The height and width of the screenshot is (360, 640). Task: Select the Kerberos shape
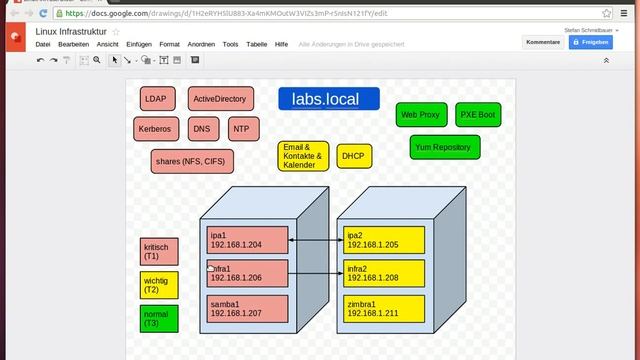[156, 129]
